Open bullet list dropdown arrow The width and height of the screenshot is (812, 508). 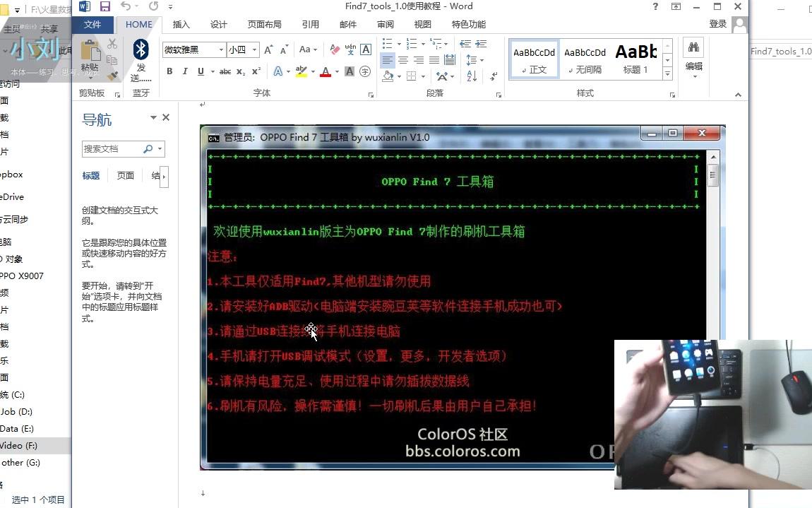click(399, 44)
